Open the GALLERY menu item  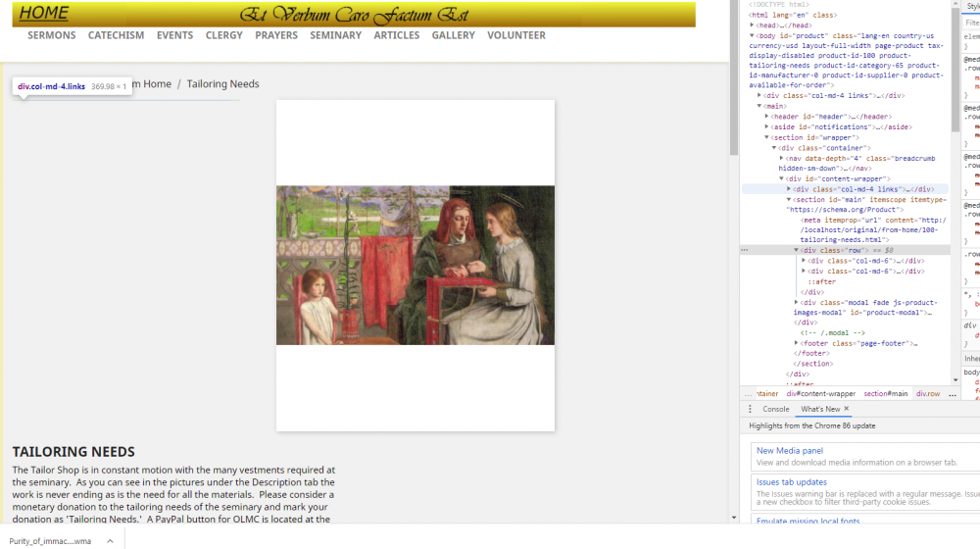coord(453,35)
